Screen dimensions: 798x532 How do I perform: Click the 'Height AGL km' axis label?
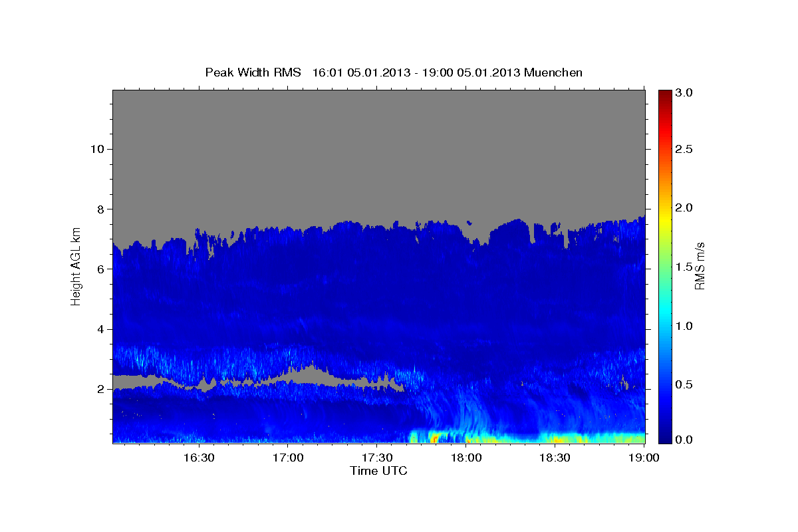[76, 266]
